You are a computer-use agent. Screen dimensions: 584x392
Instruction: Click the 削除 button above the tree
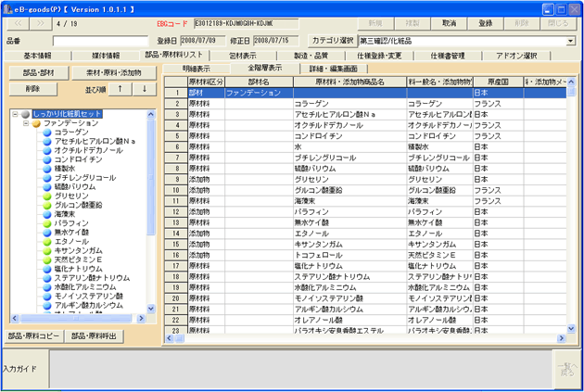pyautogui.click(x=33, y=89)
